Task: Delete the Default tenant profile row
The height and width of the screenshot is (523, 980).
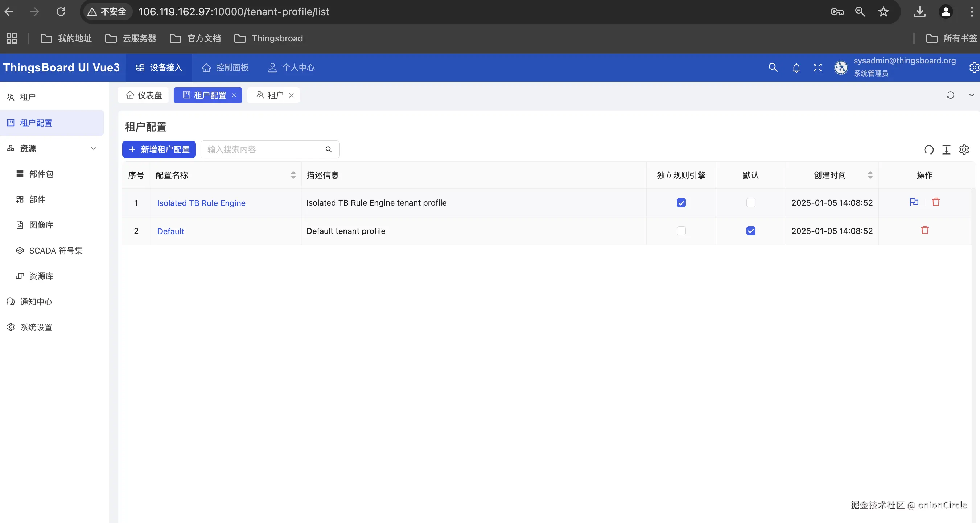Action: tap(925, 230)
